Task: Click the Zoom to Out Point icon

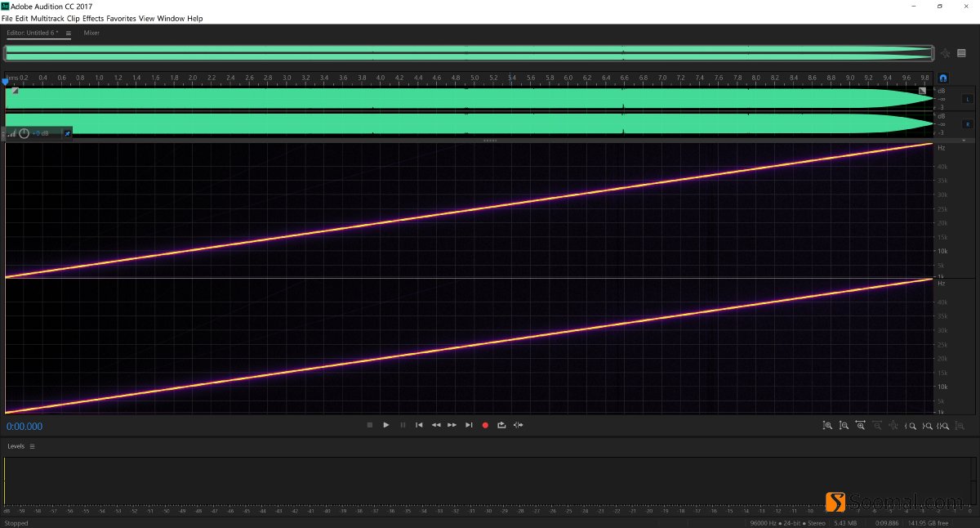Action: (927, 425)
